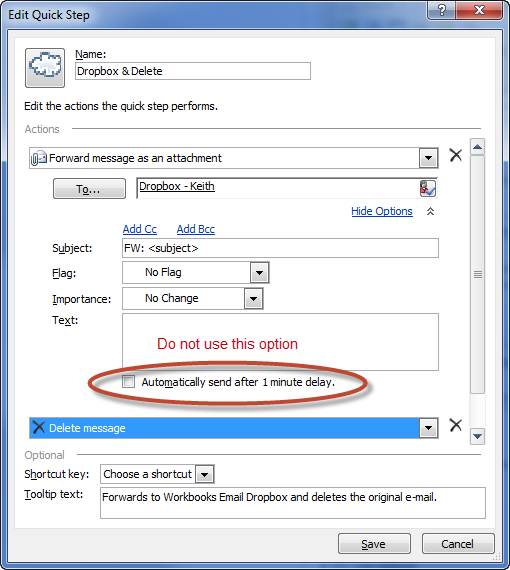The width and height of the screenshot is (510, 570).
Task: Open the Choose a shortcut dropdown
Action: [205, 474]
